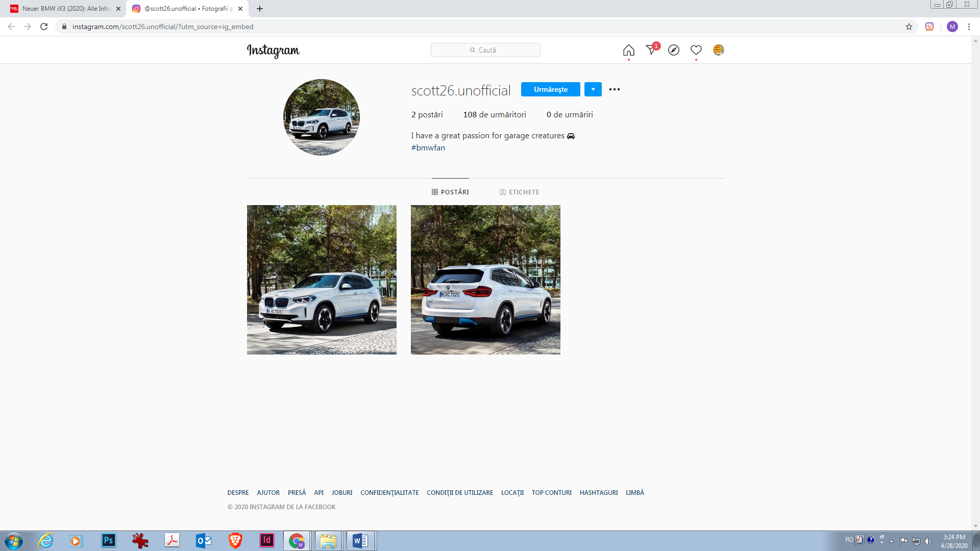Open the three-dot options menu beside profile name
The image size is (980, 551).
(x=615, y=89)
